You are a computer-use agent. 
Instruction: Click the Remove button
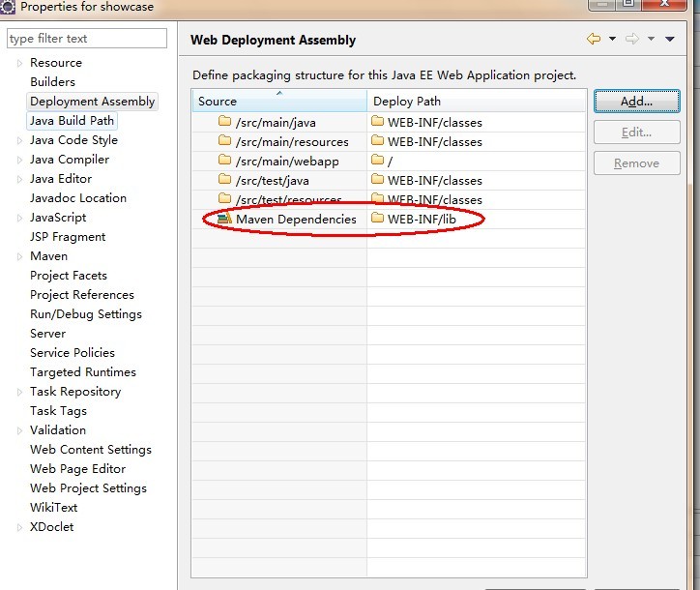pos(636,163)
